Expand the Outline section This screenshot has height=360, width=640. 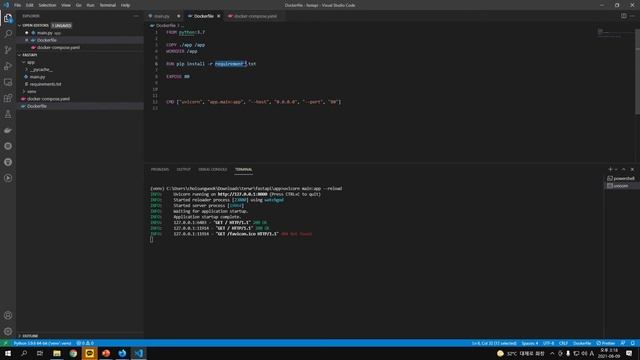tap(19, 336)
